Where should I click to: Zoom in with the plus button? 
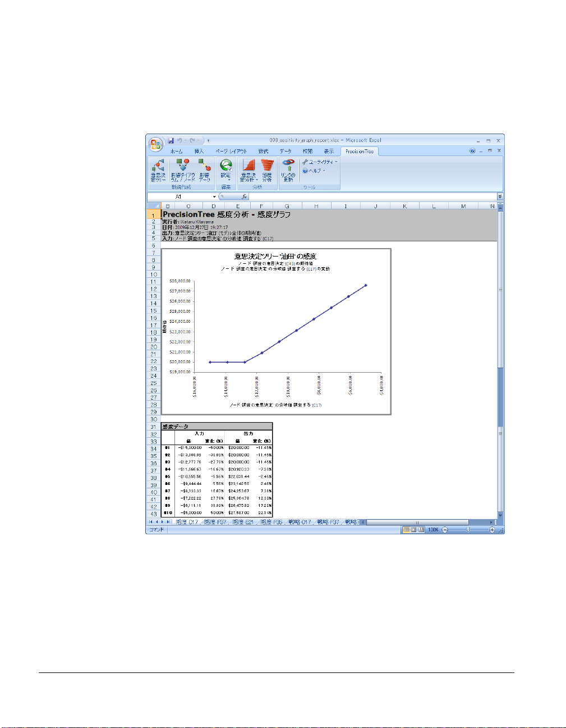click(x=492, y=530)
